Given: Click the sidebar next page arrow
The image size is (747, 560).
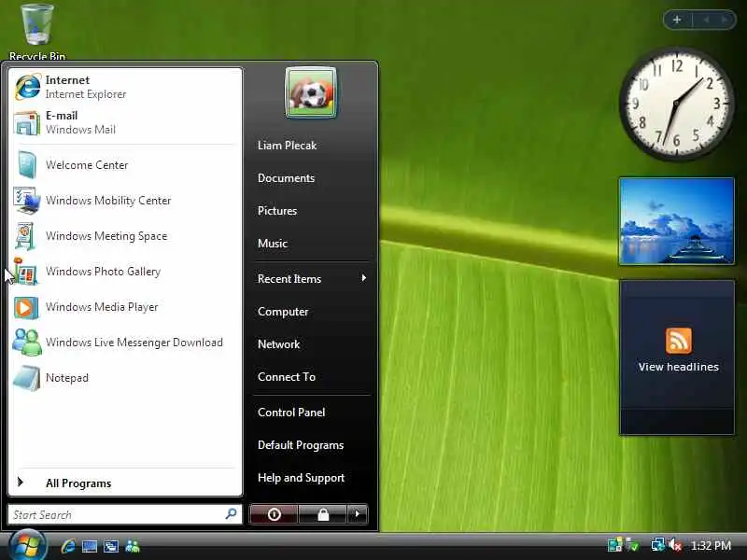Looking at the screenshot, I should click(x=725, y=20).
